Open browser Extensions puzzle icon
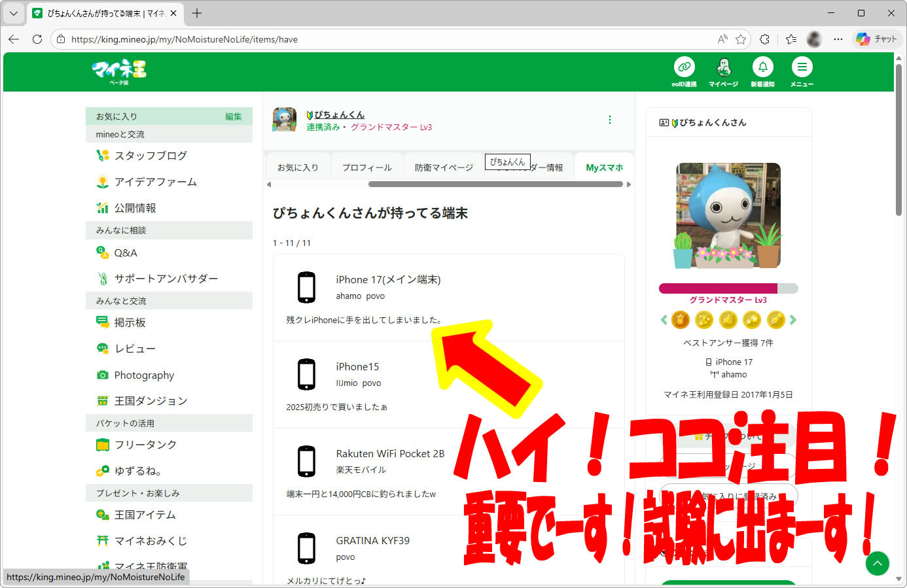 [765, 39]
